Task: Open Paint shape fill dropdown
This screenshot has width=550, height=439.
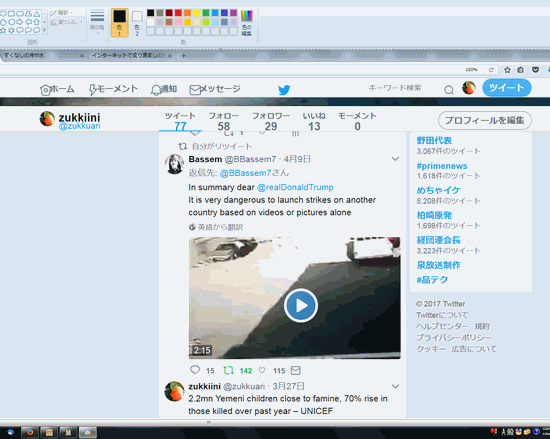Action: click(x=66, y=22)
